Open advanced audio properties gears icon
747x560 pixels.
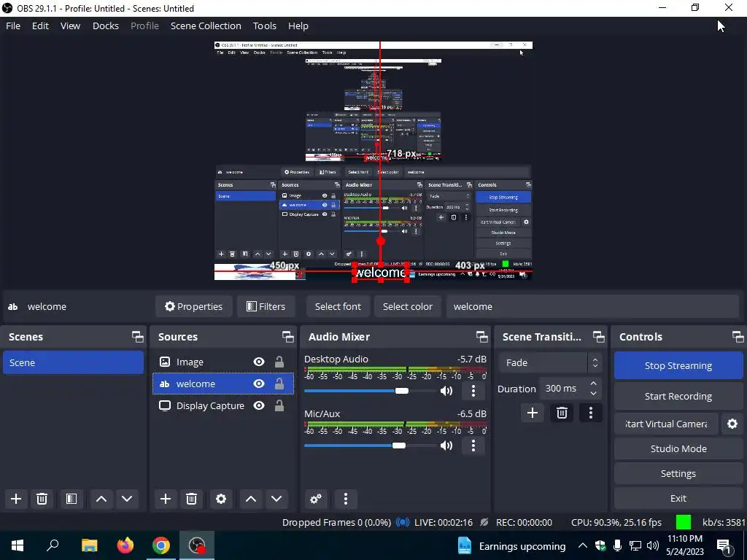(316, 499)
